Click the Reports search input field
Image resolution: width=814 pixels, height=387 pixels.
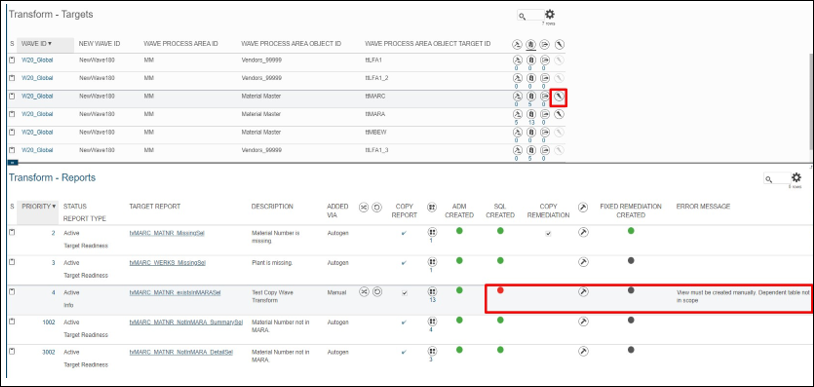[x=777, y=179]
